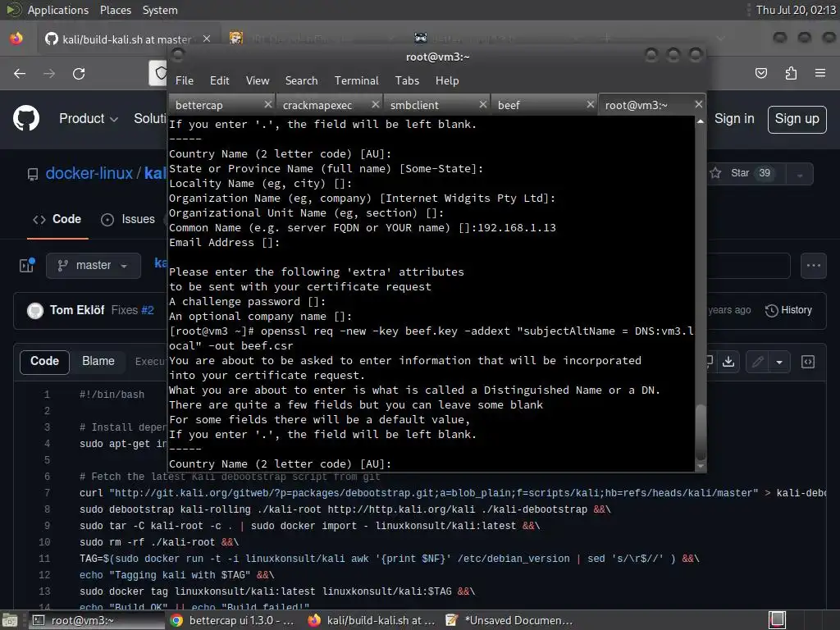This screenshot has height=630, width=840.
Task: Click the terminal vertical scrollbar thumb
Action: pyautogui.click(x=701, y=431)
